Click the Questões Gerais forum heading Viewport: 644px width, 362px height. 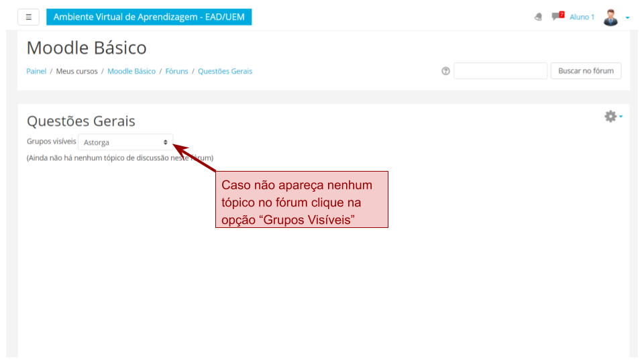81,121
